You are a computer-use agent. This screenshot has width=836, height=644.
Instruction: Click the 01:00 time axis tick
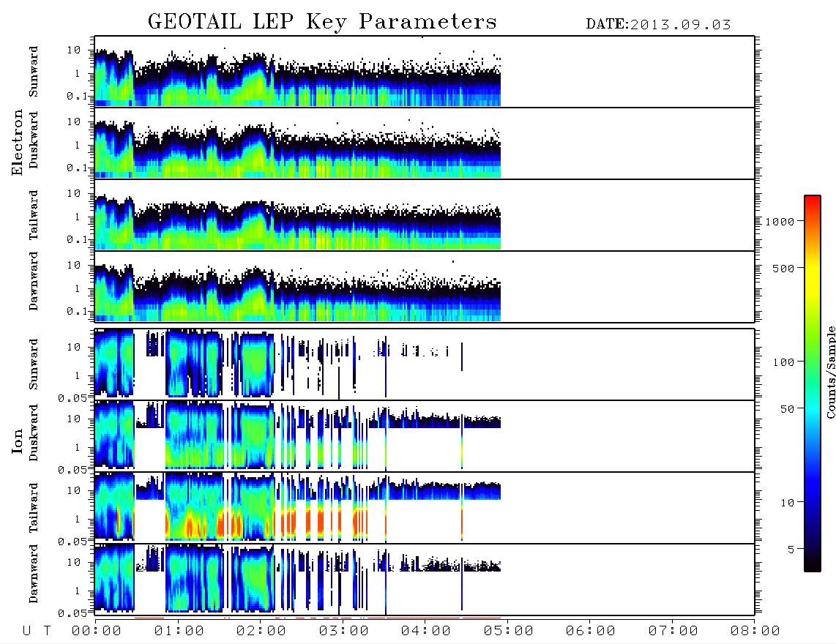click(x=179, y=631)
